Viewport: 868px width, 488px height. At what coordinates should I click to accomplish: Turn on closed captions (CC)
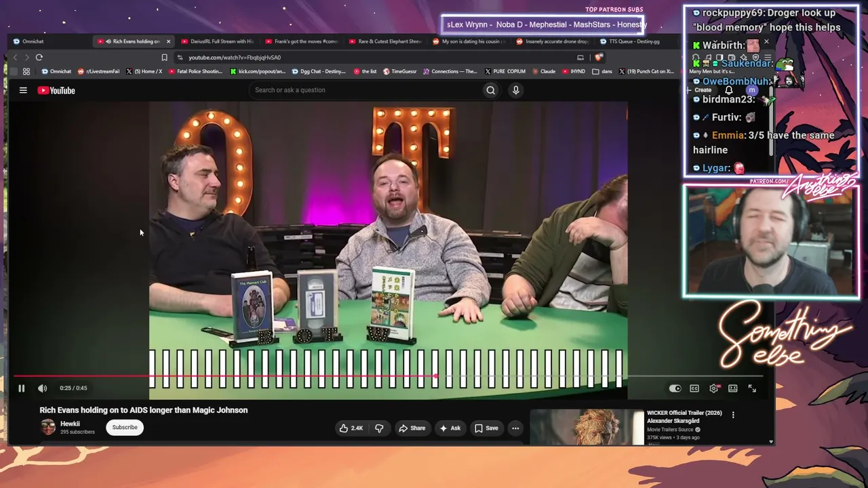click(694, 388)
